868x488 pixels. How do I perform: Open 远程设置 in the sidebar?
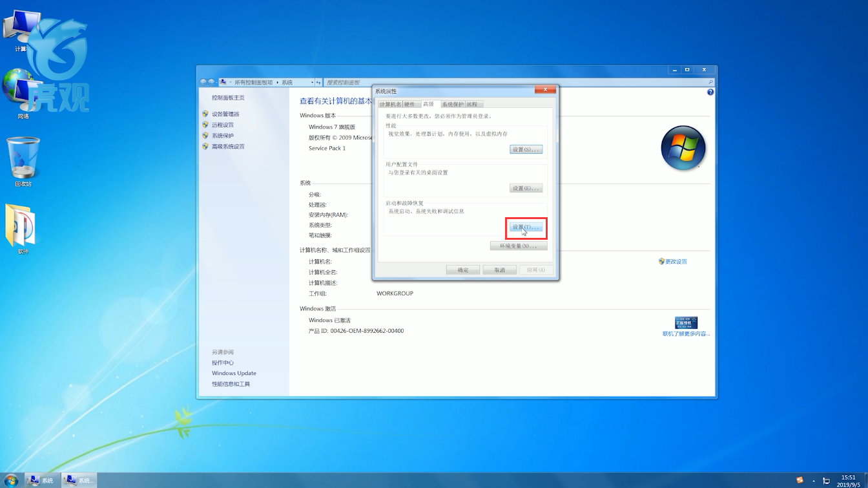(x=223, y=125)
